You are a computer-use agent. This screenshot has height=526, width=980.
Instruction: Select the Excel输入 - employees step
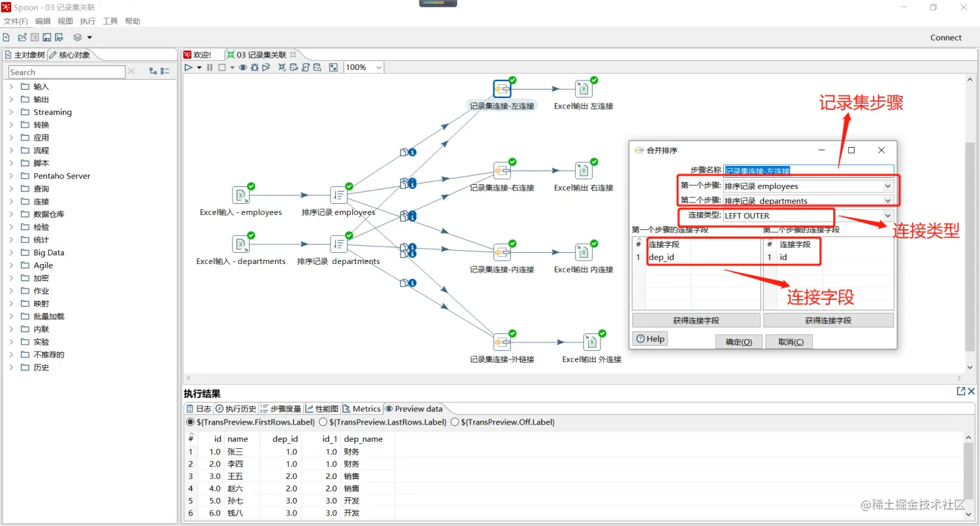tap(241, 195)
